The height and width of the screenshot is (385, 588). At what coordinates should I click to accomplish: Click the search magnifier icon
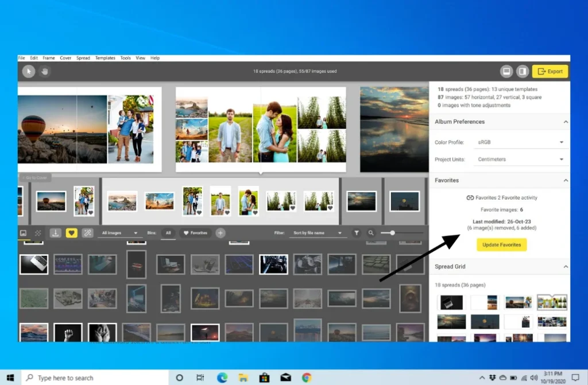point(372,233)
